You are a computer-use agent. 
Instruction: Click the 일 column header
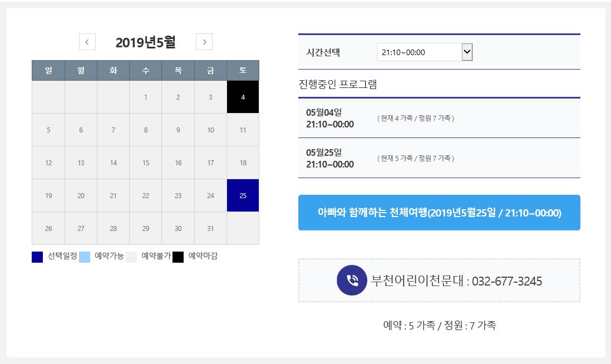point(48,71)
